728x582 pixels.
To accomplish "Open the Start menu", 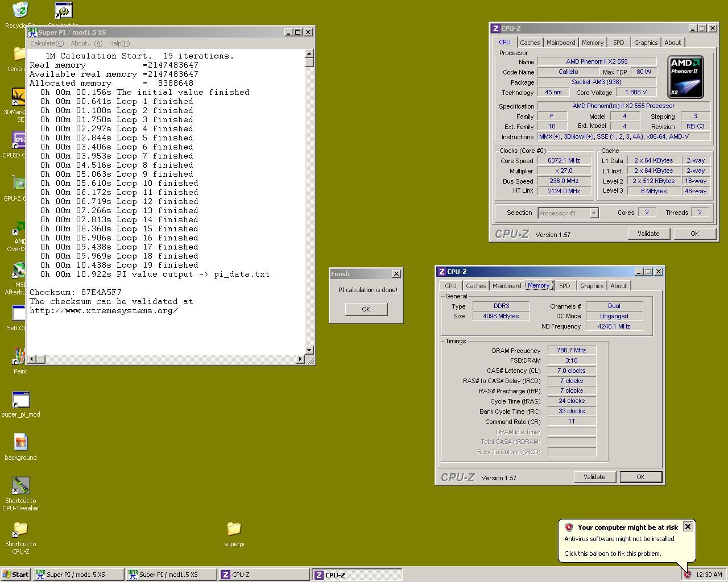I will tap(16, 575).
